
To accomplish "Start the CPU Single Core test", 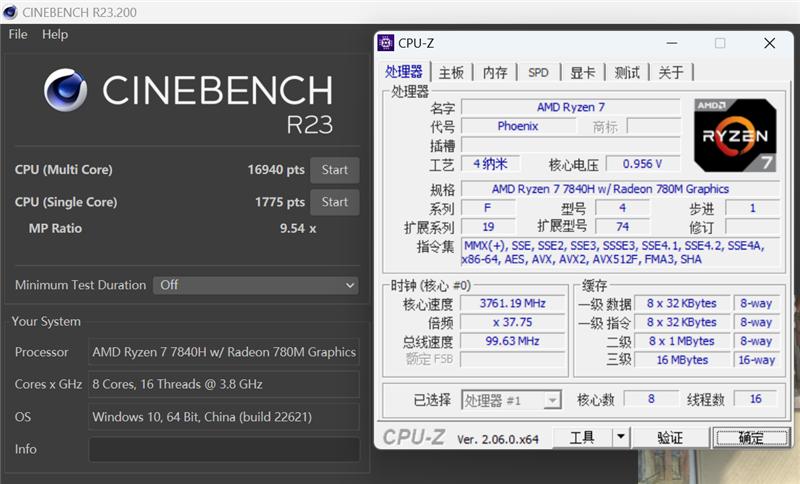I will click(335, 202).
